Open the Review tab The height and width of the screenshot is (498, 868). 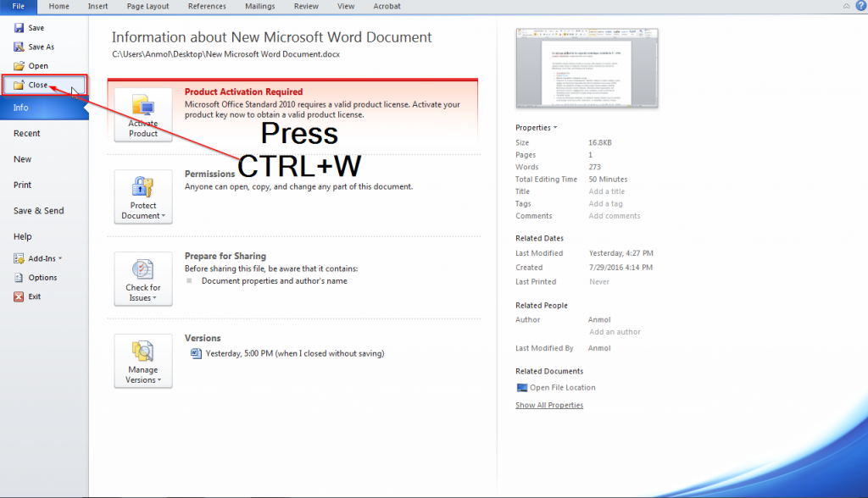306,7
